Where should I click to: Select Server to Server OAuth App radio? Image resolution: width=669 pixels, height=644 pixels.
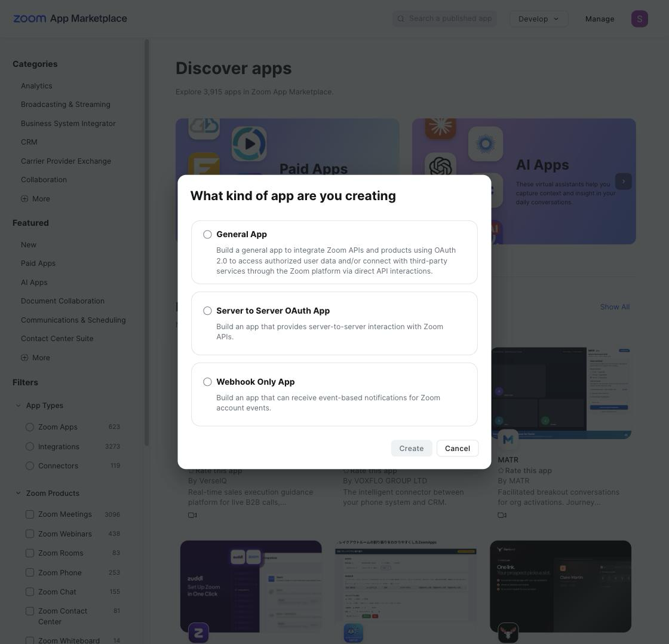[x=207, y=311]
